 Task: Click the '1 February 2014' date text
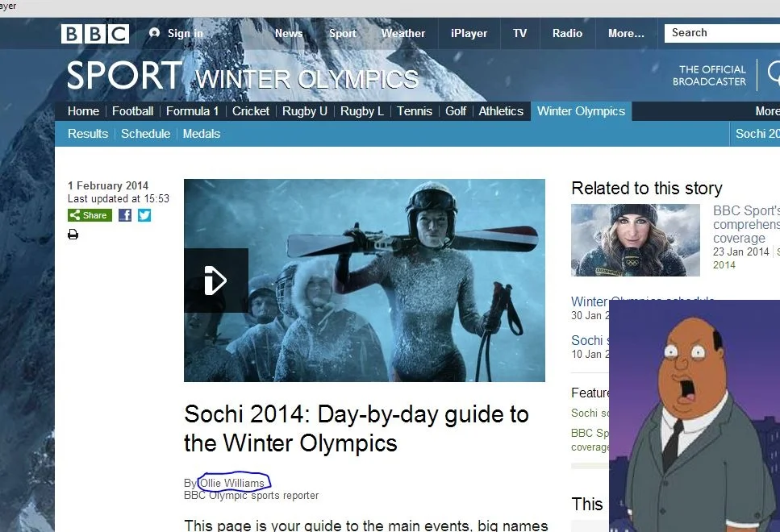[x=108, y=185]
